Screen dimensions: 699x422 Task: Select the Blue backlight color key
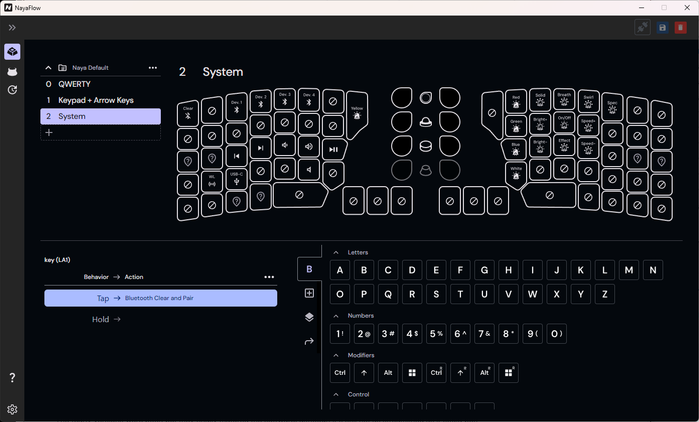point(514,149)
